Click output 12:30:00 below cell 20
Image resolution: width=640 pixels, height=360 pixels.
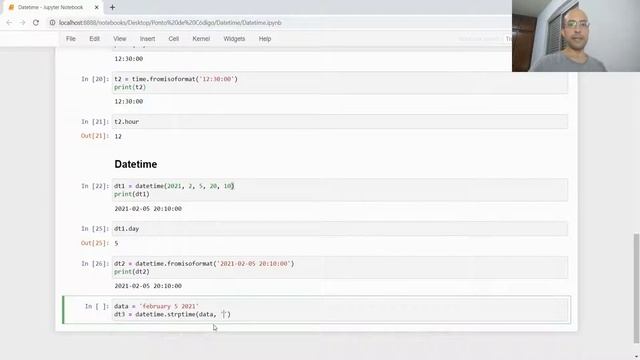coord(129,101)
